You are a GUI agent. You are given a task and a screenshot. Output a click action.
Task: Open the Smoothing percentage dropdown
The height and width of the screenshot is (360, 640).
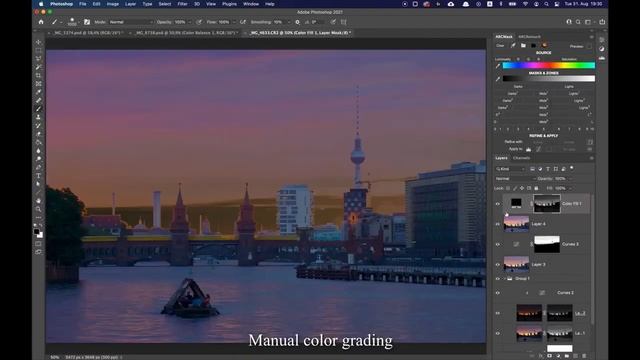289,22
